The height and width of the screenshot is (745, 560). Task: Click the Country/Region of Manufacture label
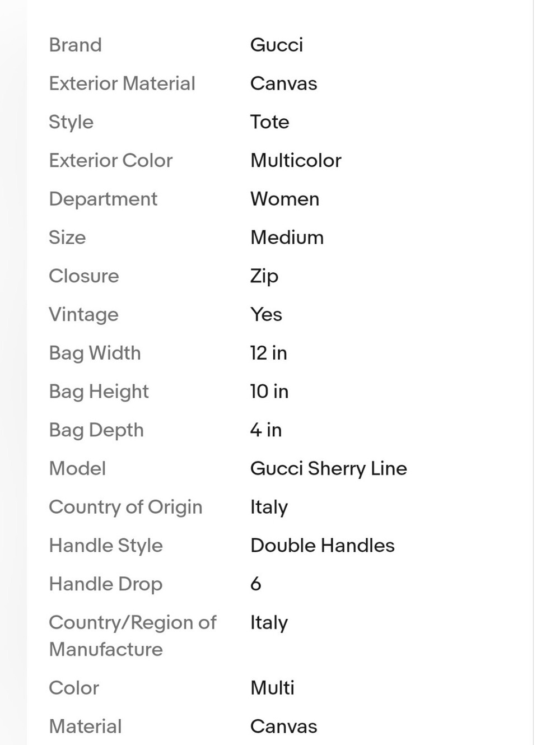coord(132,636)
